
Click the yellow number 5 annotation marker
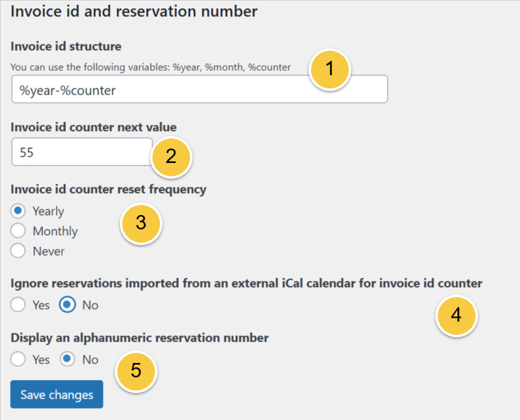coord(136,370)
